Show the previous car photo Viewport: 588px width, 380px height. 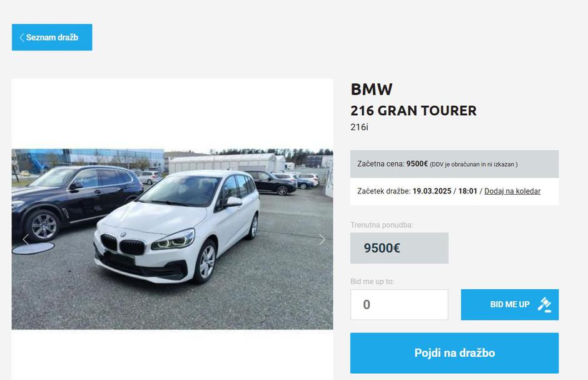26,239
